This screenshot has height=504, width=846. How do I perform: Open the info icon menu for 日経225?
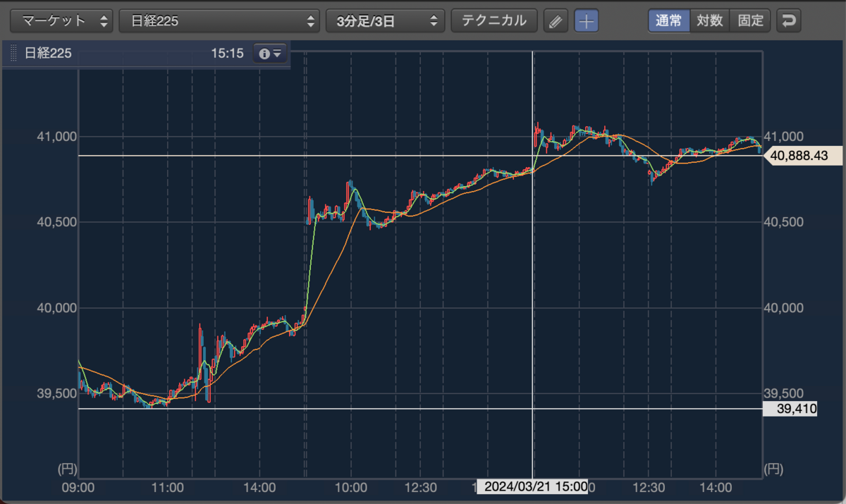[x=271, y=53]
